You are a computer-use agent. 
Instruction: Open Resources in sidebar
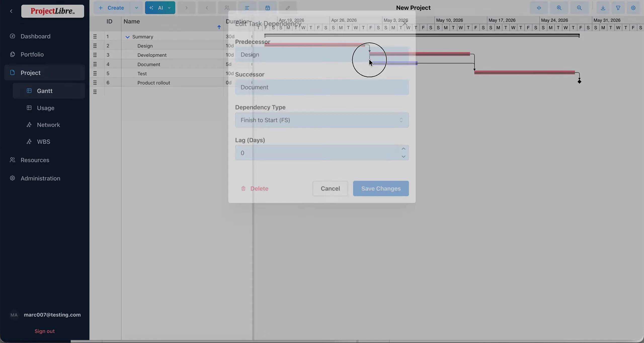point(35,160)
